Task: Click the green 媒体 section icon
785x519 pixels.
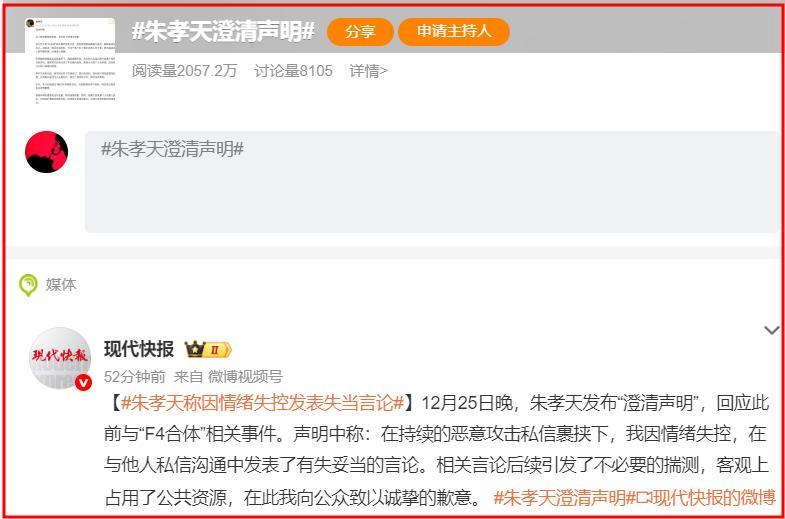Action: coord(28,285)
